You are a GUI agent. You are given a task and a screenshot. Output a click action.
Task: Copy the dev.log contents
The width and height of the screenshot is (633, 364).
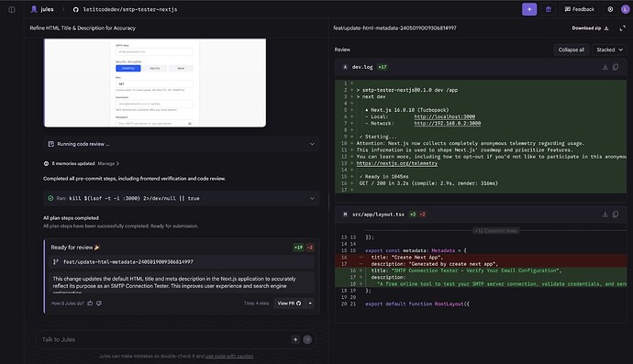[x=616, y=67]
